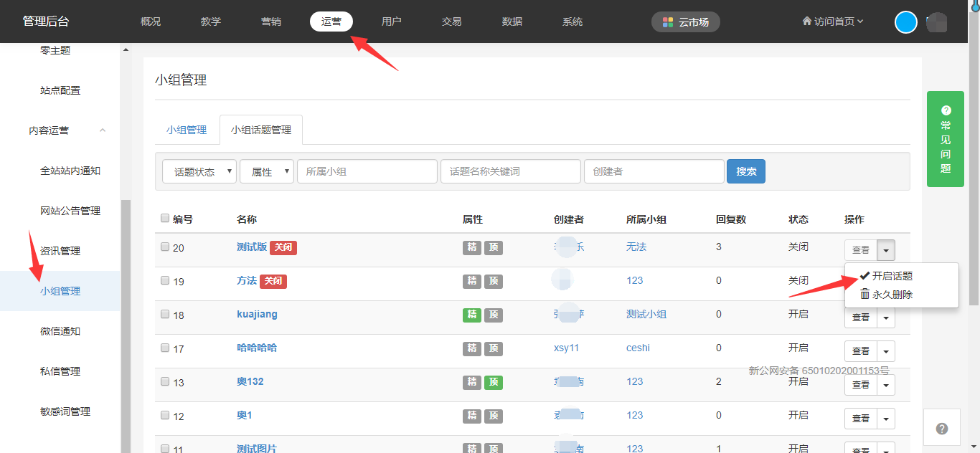The width and height of the screenshot is (980, 453).
Task: Open the kuajiang topic link
Action: pos(257,315)
